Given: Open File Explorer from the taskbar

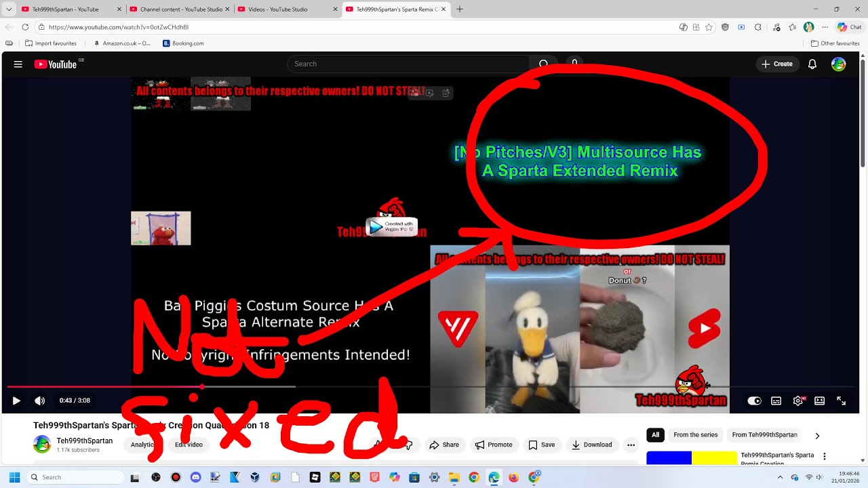Looking at the screenshot, I should tap(454, 477).
